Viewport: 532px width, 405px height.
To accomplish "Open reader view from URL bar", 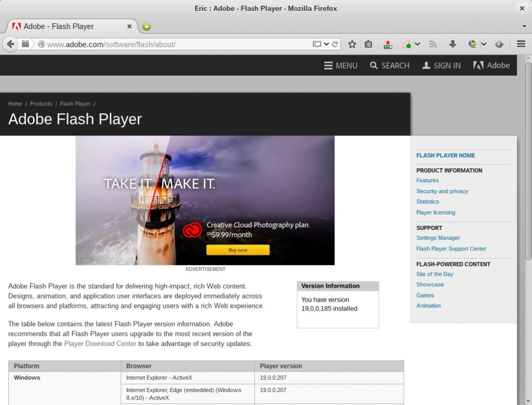I will [x=316, y=44].
